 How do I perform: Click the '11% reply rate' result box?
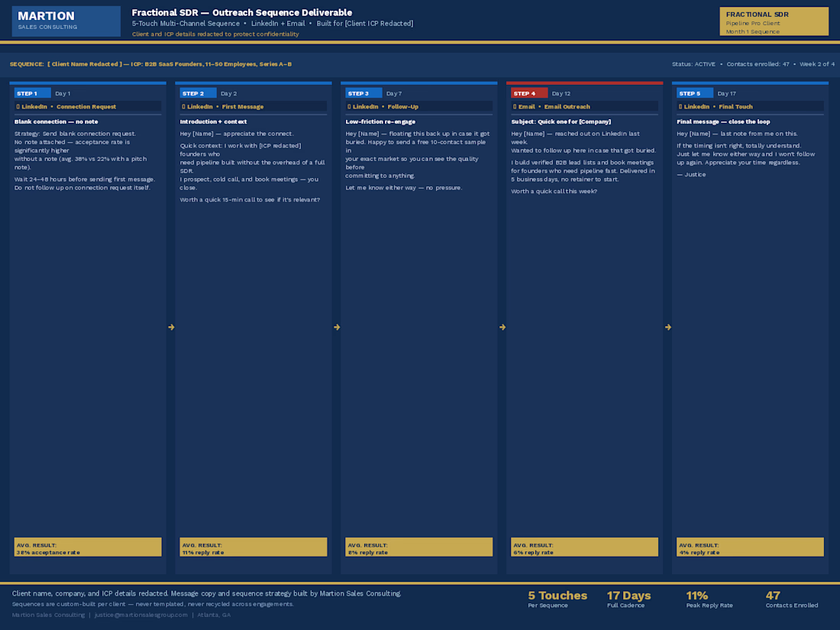[x=254, y=547]
